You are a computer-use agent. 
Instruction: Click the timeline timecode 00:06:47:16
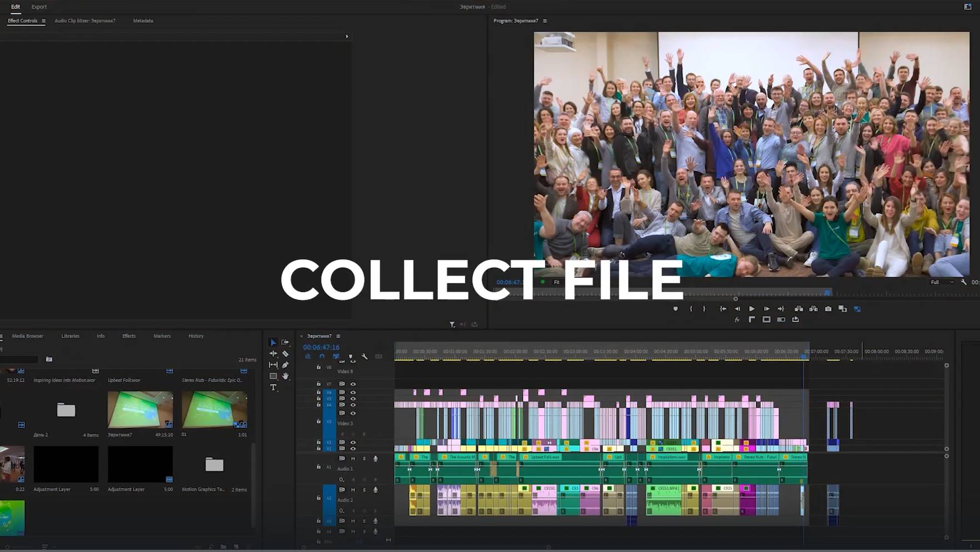pos(321,347)
